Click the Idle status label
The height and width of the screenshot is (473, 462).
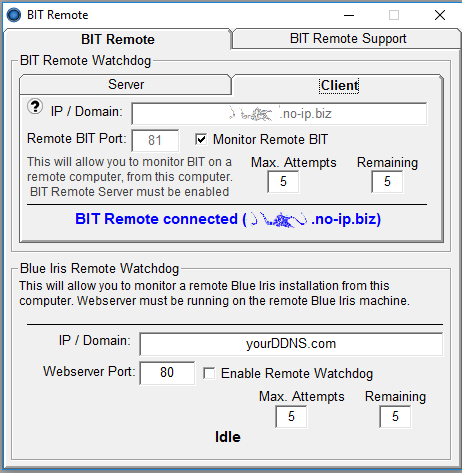228,437
